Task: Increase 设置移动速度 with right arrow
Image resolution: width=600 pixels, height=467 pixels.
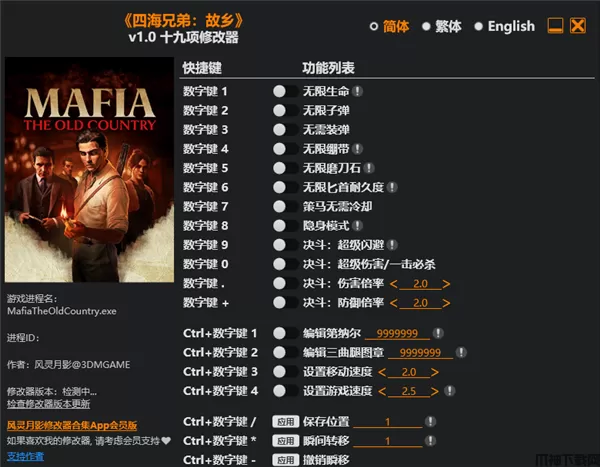Action: (x=435, y=372)
